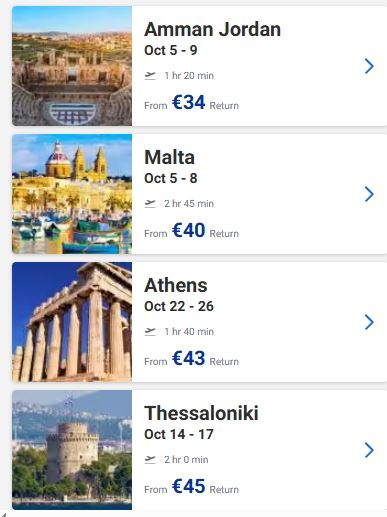Click the Amman Jordan destination title
Screen dimensions: 387x517
coord(212,29)
